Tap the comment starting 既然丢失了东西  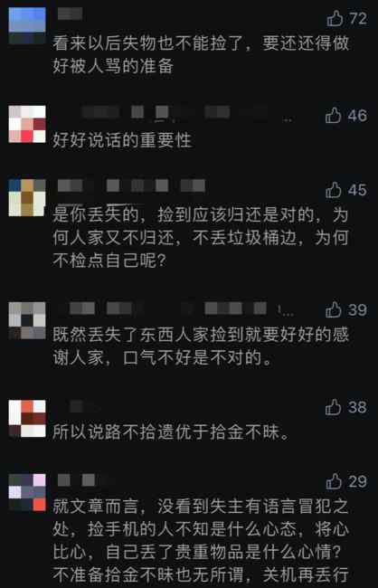coord(201,346)
